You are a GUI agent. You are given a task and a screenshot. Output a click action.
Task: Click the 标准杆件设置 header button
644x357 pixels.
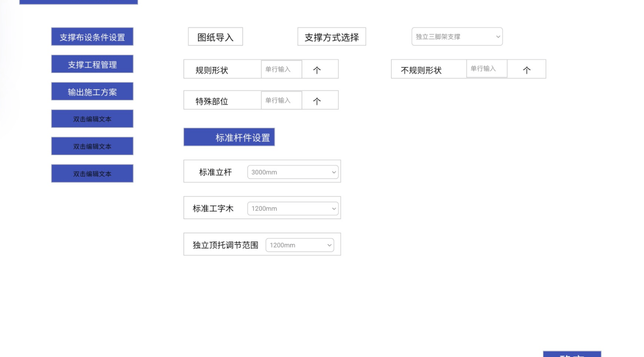pos(229,137)
